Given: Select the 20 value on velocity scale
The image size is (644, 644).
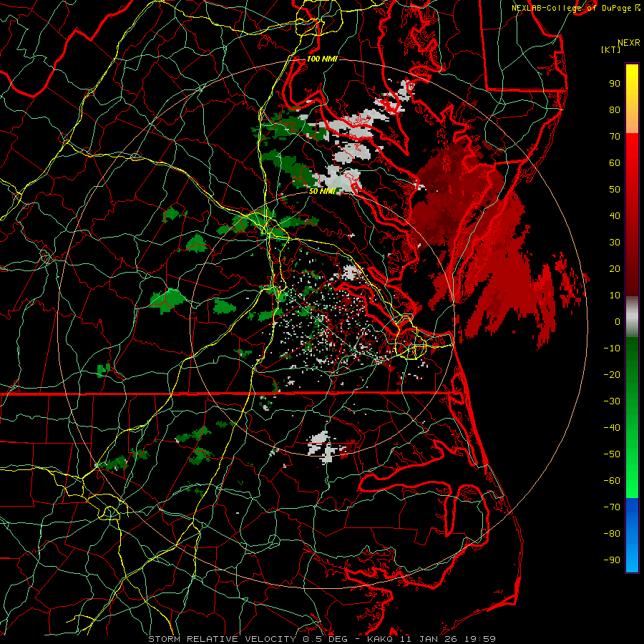Looking at the screenshot, I should (x=615, y=269).
